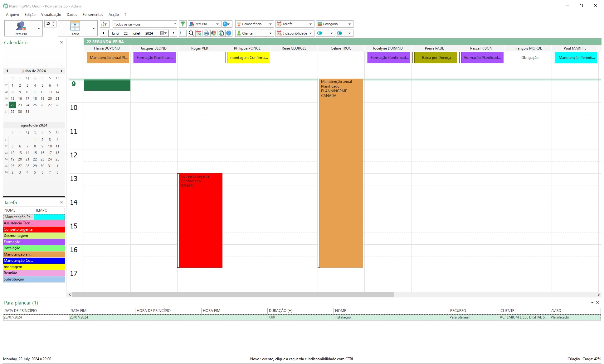Screen dimensions: 604x364
Task: Close the Para planear panel
Action: tap(597, 303)
